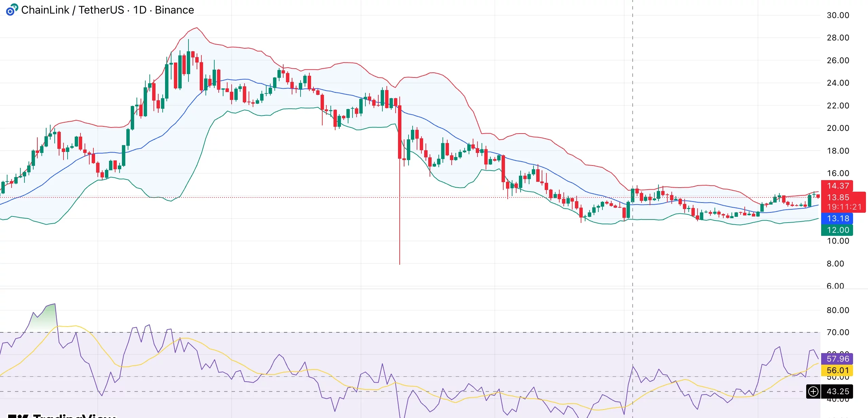This screenshot has width=868, height=418.
Task: Click the ChainLink coin logo icon
Action: pyautogui.click(x=10, y=11)
